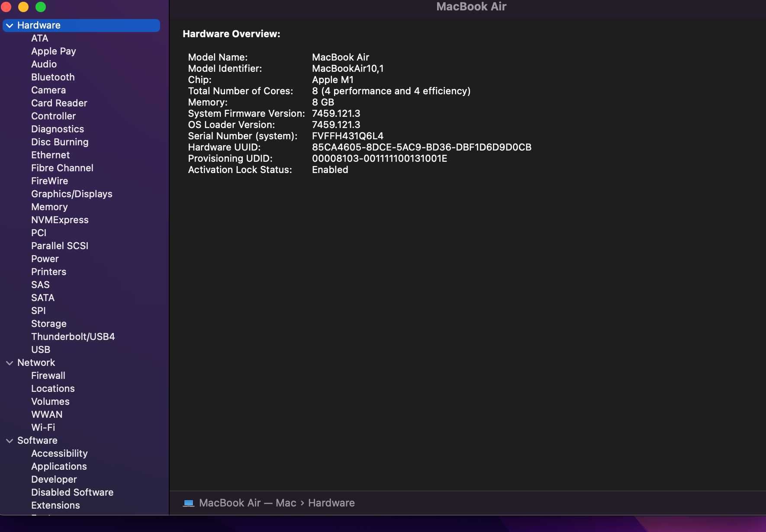Click the Provisioning UDID value
Screen dimensions: 766x532
click(380, 159)
